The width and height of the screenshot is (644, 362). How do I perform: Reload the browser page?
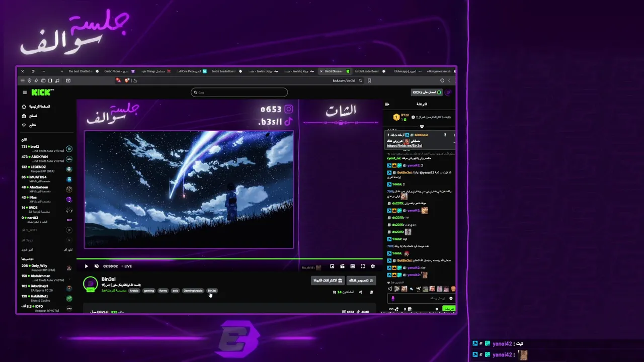pos(442,80)
